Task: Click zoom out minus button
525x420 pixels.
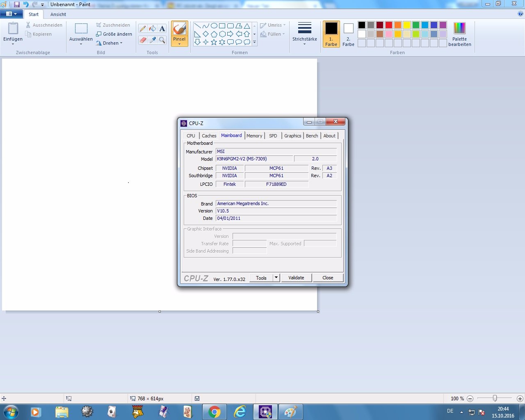Action: pos(470,398)
